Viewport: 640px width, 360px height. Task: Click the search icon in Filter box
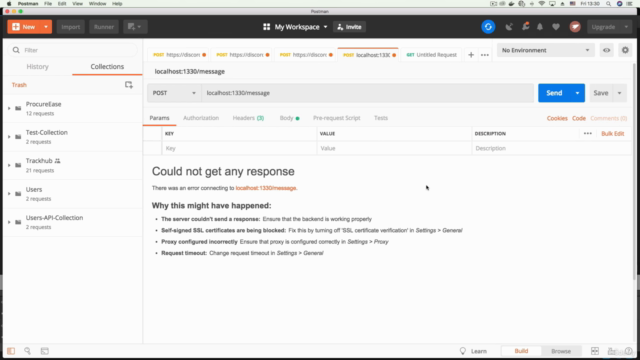click(16, 50)
